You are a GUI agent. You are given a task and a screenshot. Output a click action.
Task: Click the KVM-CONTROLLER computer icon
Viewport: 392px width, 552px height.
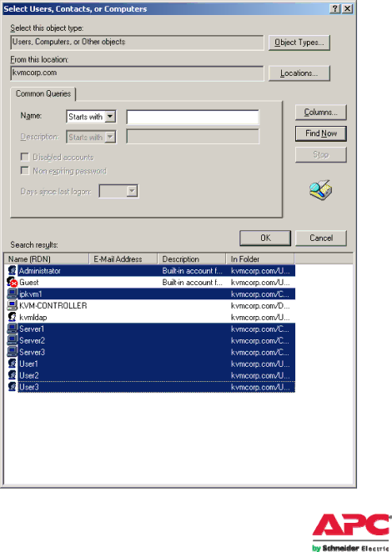point(12,305)
